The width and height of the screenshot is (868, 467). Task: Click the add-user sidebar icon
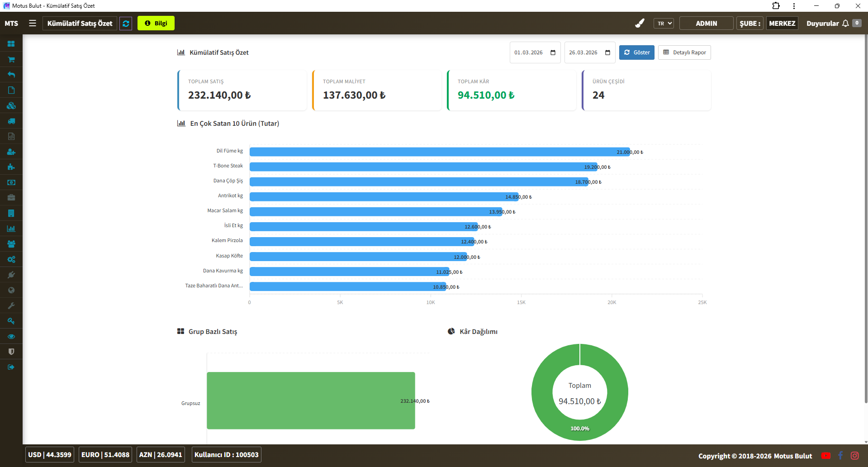coord(11,152)
